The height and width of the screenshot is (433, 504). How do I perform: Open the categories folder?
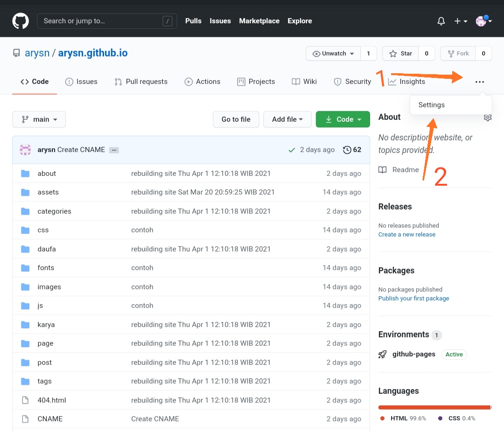pos(54,211)
